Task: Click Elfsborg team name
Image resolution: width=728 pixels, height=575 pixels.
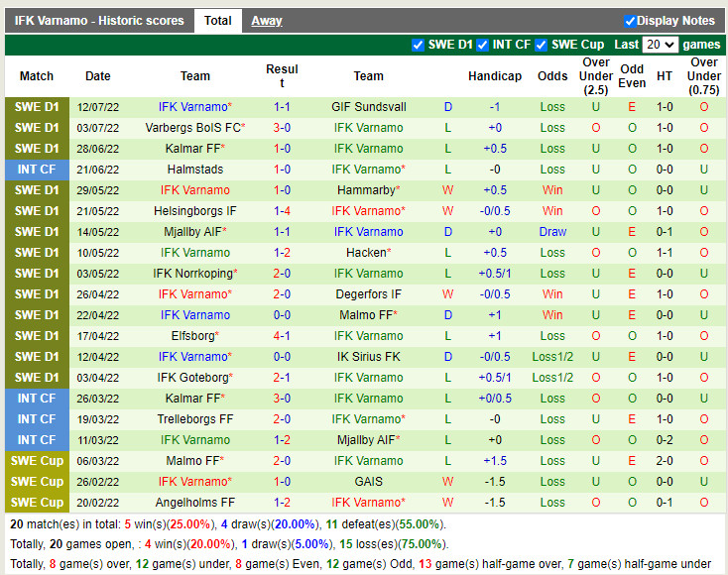Action: pyautogui.click(x=195, y=336)
